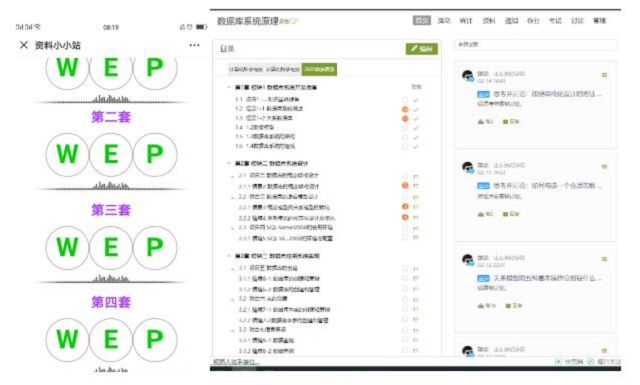640x385 pixels.
Task: Click the E circle under 第三套
Action: coord(111,247)
